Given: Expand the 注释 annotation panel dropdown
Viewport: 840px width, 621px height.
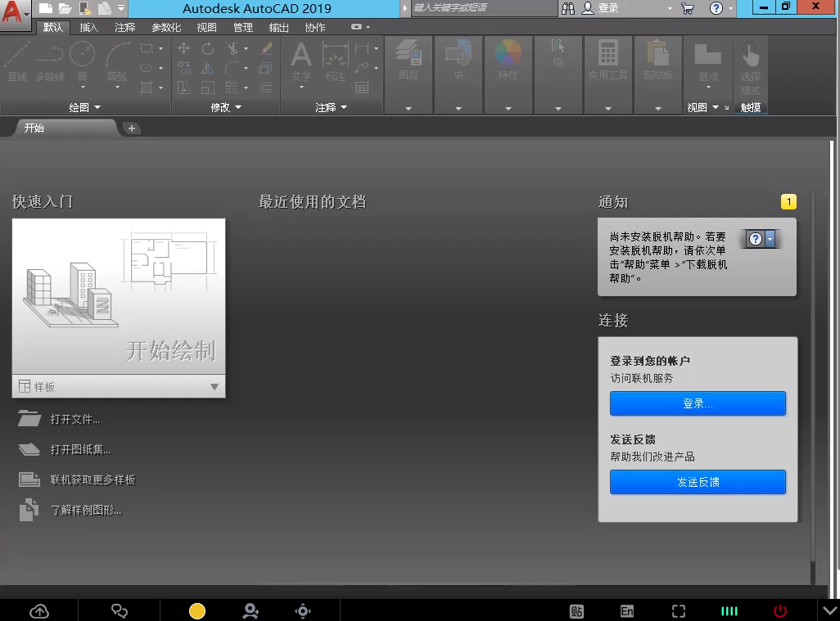Looking at the screenshot, I should point(331,107).
